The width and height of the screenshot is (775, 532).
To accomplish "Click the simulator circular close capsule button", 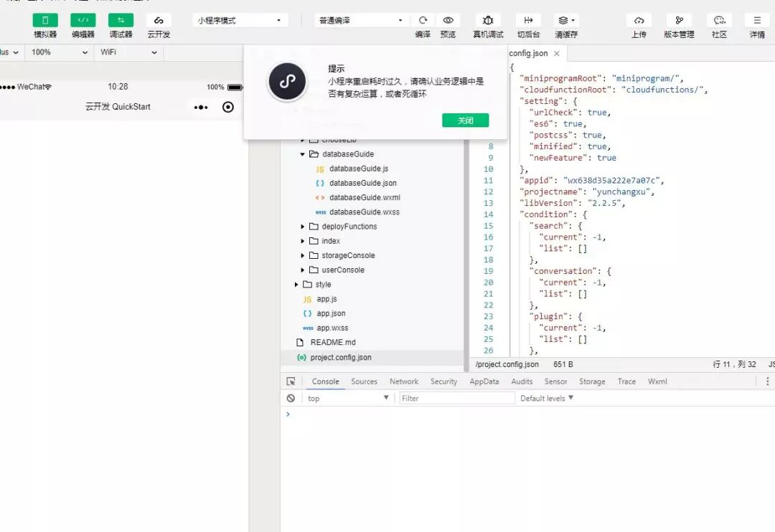I will pos(228,108).
